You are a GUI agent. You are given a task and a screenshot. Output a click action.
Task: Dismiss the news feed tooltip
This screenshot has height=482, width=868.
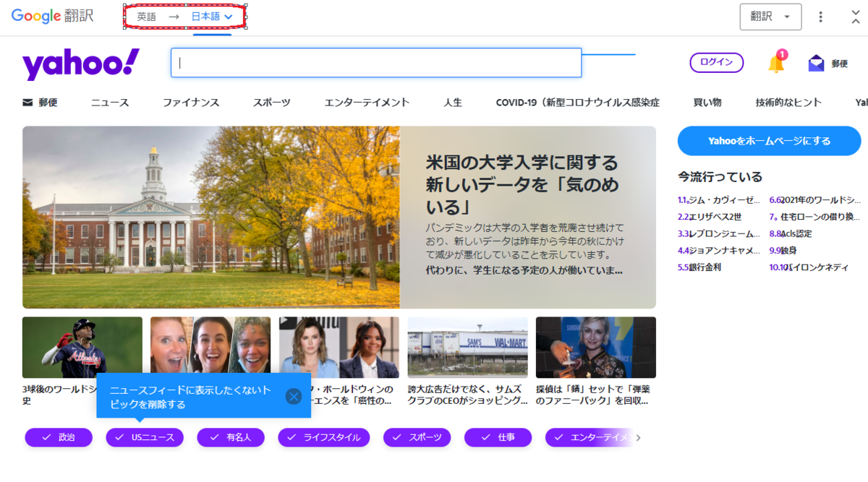[293, 396]
